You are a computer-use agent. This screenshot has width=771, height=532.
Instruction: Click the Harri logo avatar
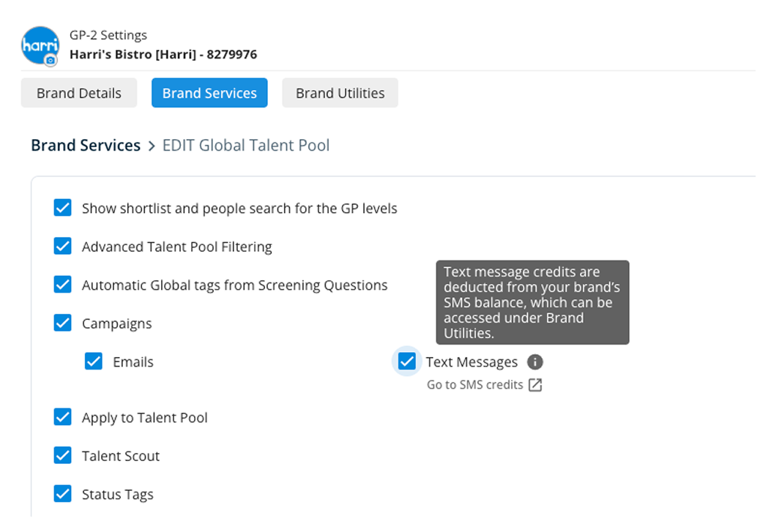coord(40,45)
